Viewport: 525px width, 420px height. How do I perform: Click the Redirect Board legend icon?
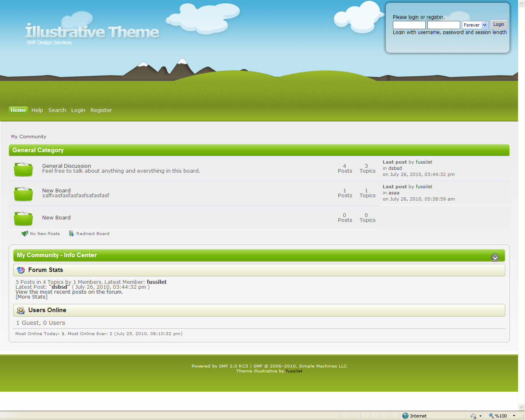[71, 234]
